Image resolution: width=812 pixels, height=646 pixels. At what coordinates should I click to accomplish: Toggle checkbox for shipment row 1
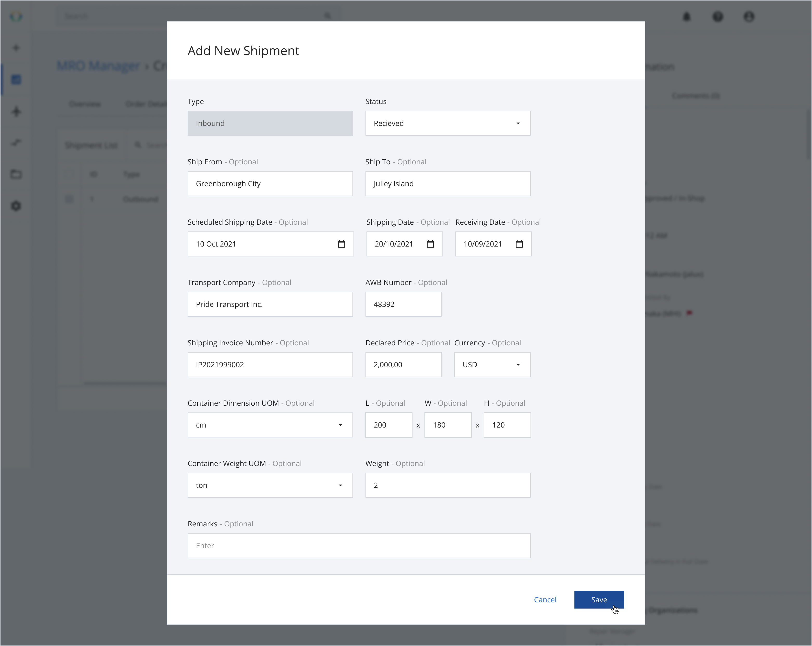coord(69,199)
